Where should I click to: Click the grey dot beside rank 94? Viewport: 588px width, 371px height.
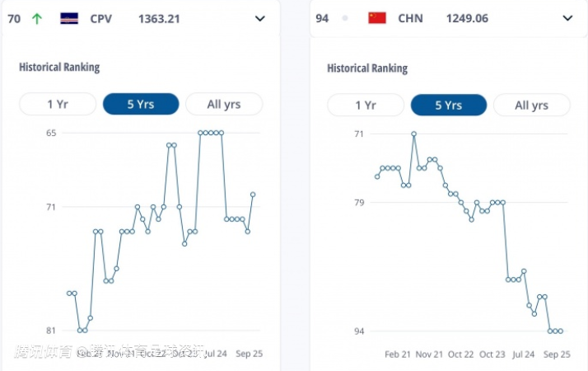345,18
